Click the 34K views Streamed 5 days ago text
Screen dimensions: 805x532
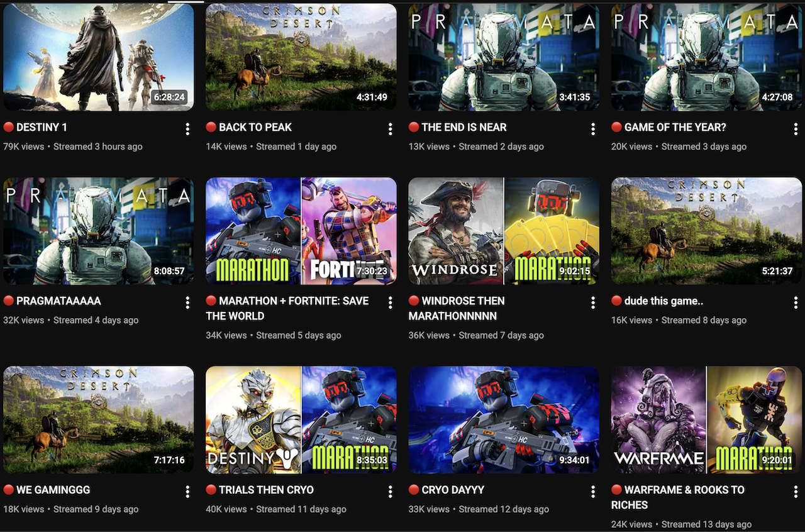pyautogui.click(x=274, y=335)
